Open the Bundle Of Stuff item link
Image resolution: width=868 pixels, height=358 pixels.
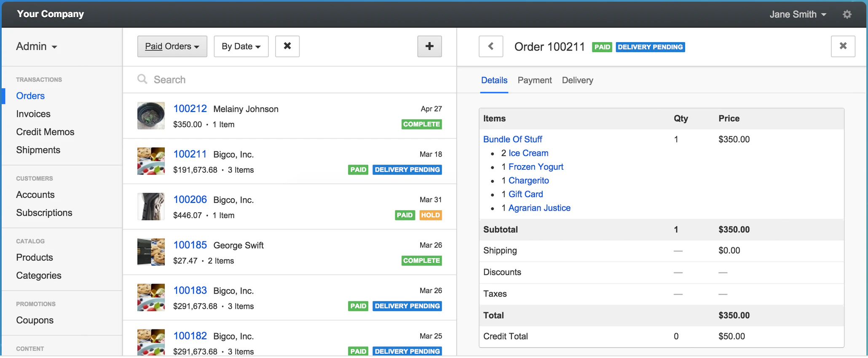pos(512,139)
